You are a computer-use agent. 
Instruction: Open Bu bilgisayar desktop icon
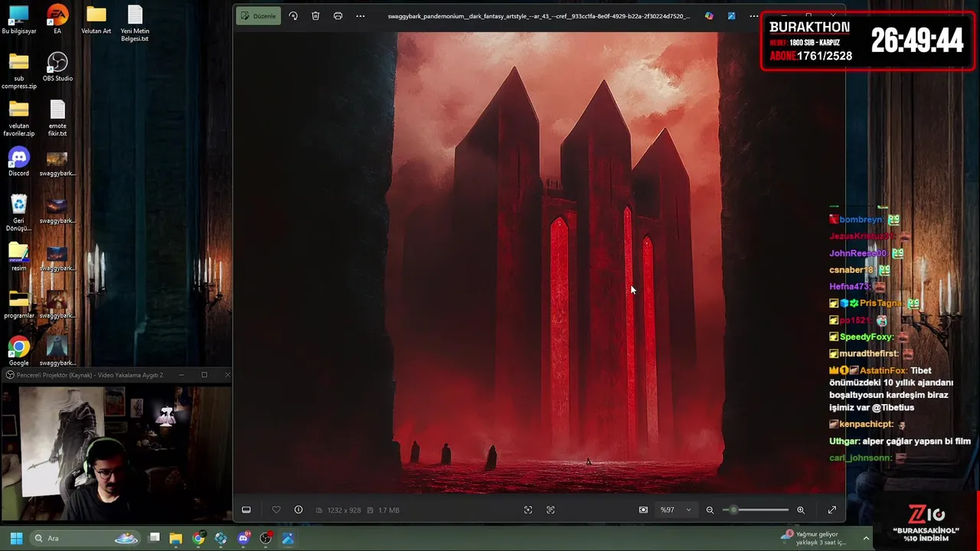coord(19,21)
